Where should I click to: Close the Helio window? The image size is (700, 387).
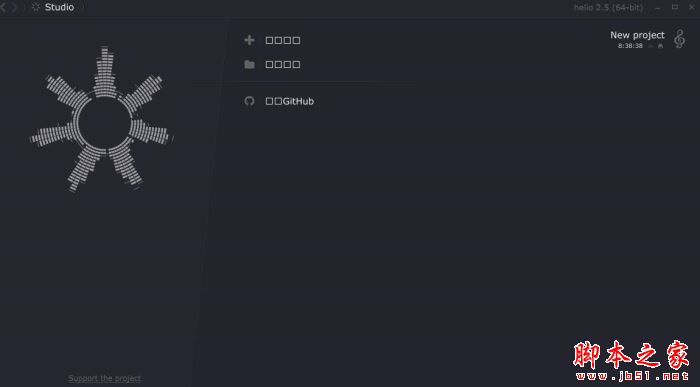(x=692, y=7)
